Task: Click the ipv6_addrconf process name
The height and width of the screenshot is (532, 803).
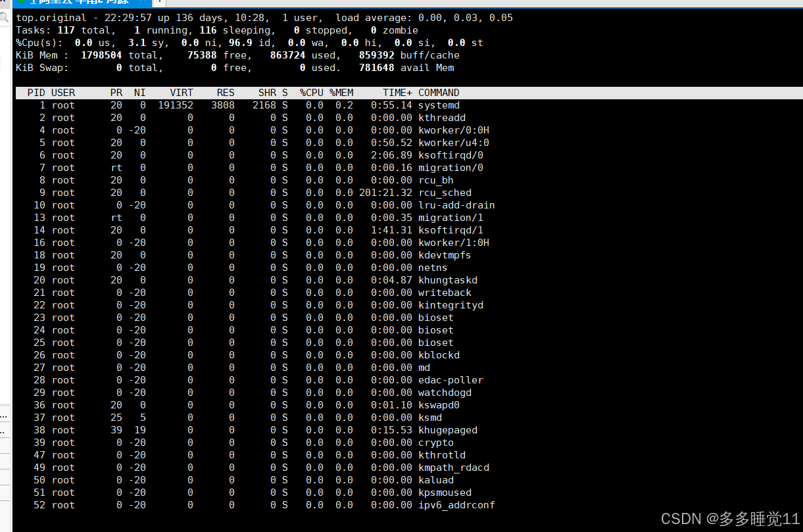Action: pyautogui.click(x=456, y=505)
